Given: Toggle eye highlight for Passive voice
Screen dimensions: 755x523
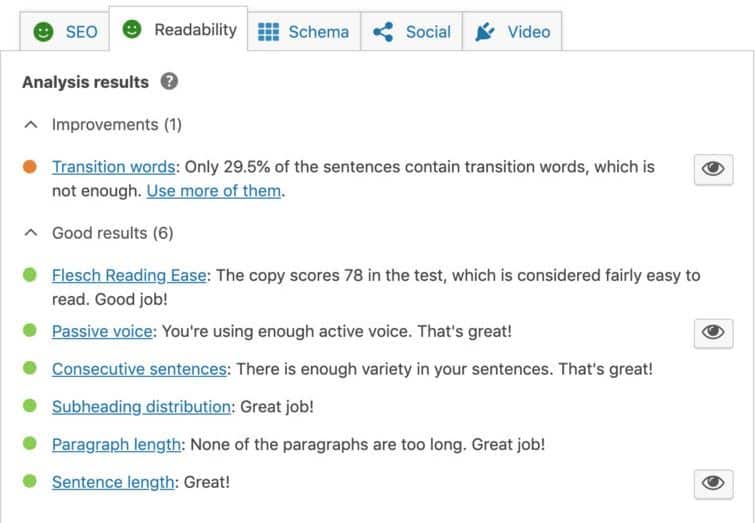Looking at the screenshot, I should click(714, 333).
